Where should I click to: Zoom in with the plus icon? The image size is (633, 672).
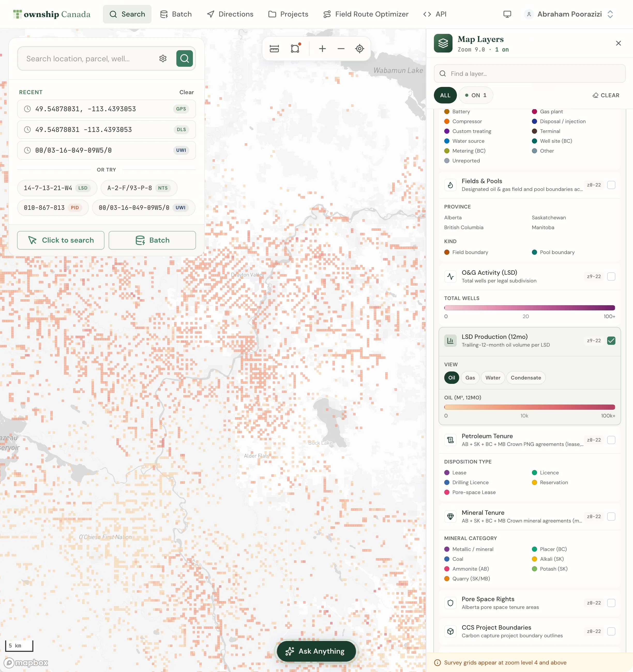point(322,49)
